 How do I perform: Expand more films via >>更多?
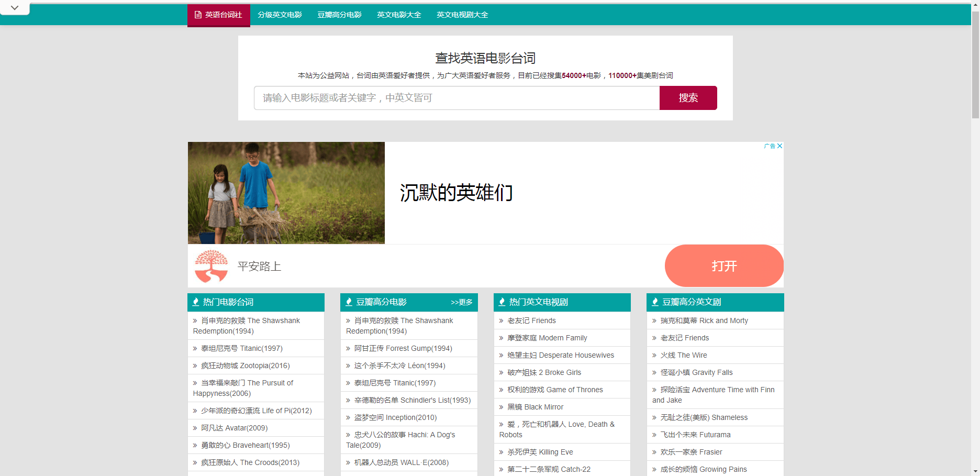click(461, 302)
